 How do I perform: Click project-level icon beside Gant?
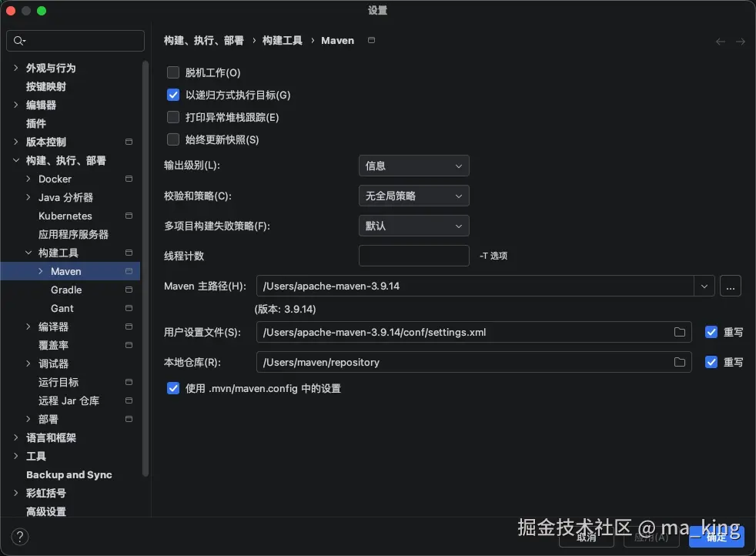pyautogui.click(x=129, y=308)
